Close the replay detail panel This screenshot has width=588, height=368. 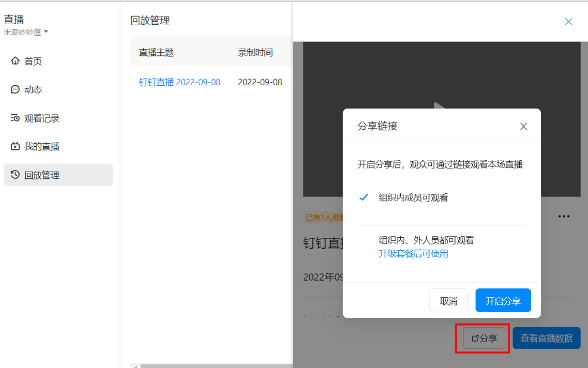568,22
